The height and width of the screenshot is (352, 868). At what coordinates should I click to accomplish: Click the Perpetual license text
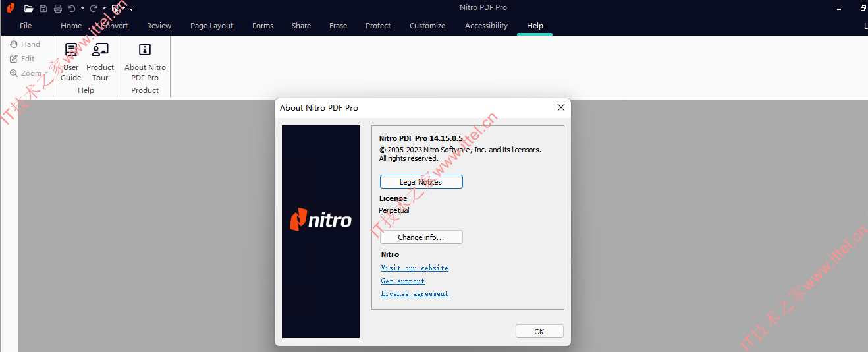coord(394,210)
